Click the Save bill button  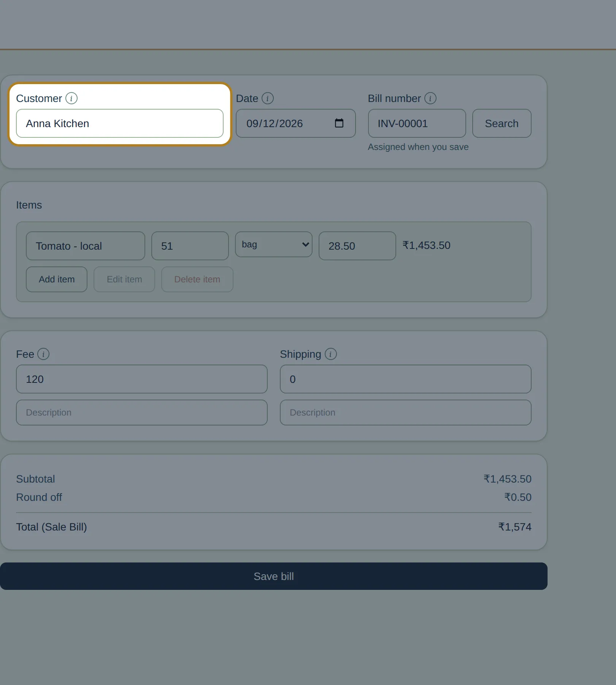click(274, 576)
